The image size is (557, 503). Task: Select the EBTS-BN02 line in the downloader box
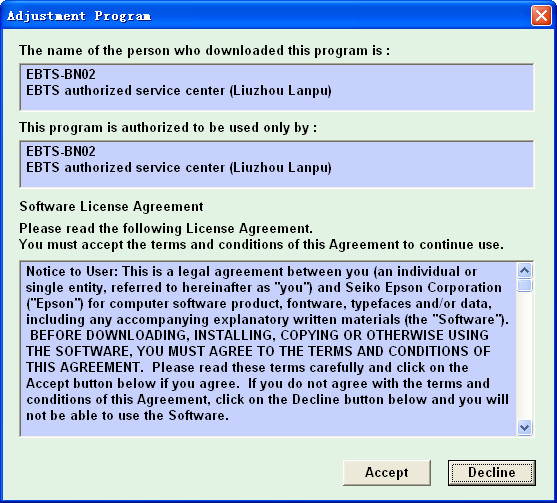61,75
